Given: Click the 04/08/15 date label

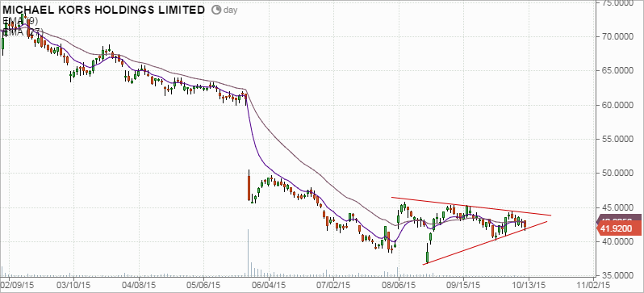Looking at the screenshot, I should click(x=139, y=284).
